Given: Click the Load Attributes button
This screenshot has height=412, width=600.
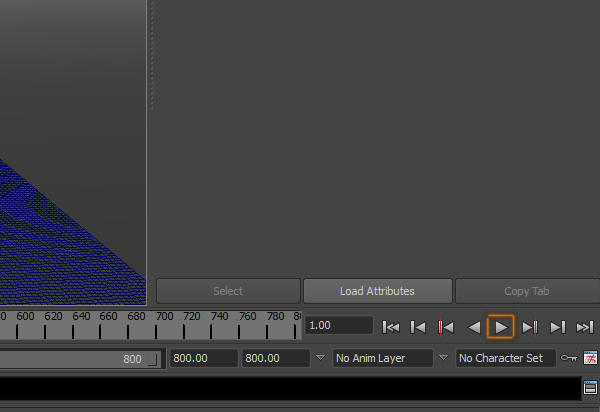Looking at the screenshot, I should click(377, 291).
